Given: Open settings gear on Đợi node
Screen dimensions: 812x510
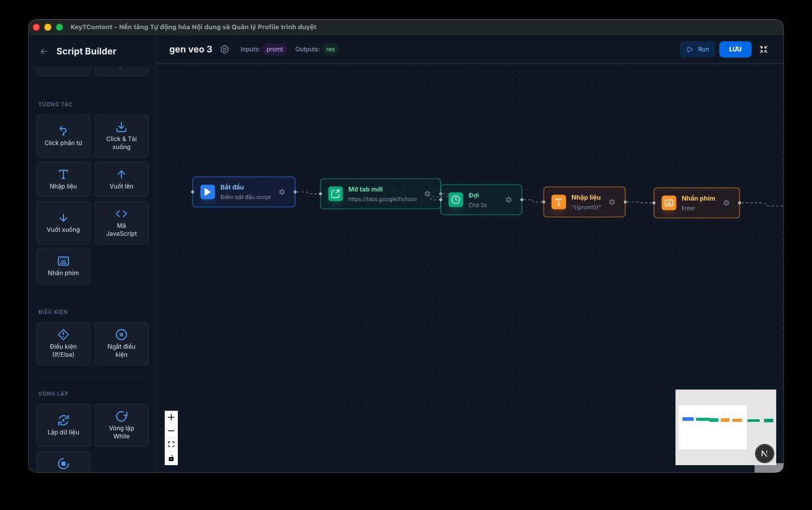Looking at the screenshot, I should point(508,200).
